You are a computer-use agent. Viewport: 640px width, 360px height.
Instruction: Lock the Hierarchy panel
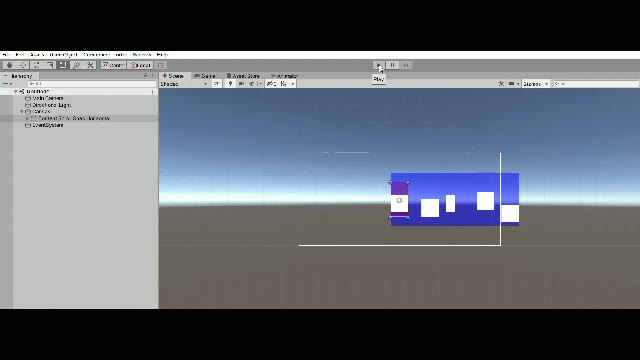pos(145,76)
